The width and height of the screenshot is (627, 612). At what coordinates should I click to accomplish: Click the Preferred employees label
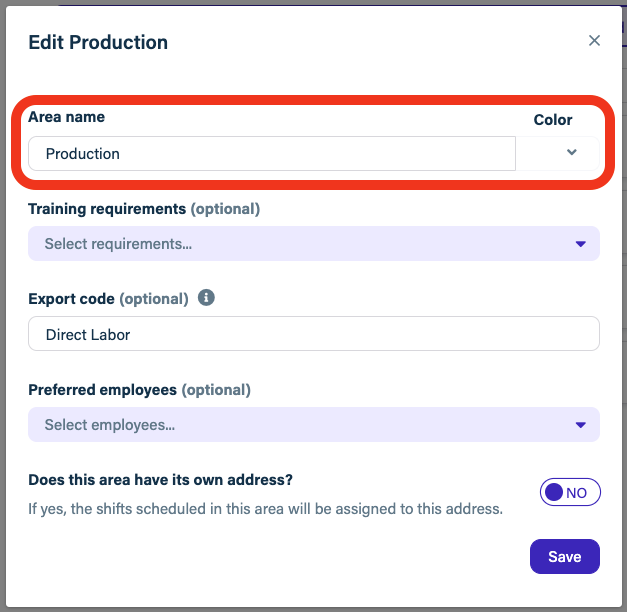tap(102, 390)
